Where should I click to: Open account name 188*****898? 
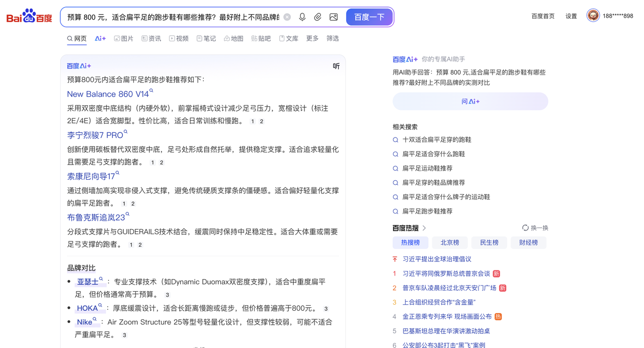coord(618,16)
